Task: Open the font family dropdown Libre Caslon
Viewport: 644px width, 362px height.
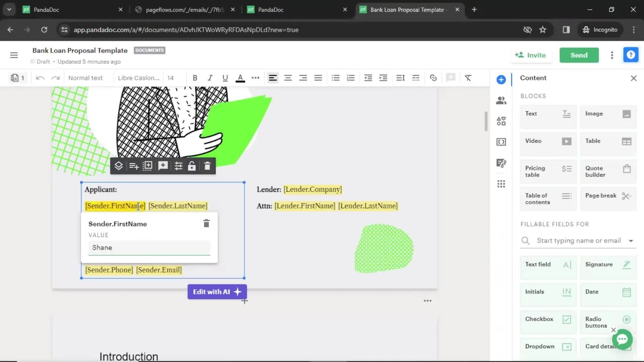Action: coord(138,78)
